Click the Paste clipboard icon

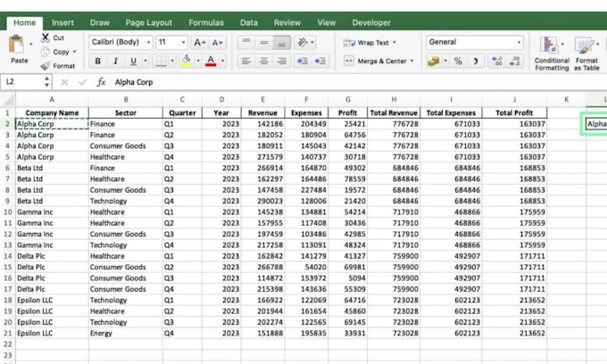pos(16,45)
